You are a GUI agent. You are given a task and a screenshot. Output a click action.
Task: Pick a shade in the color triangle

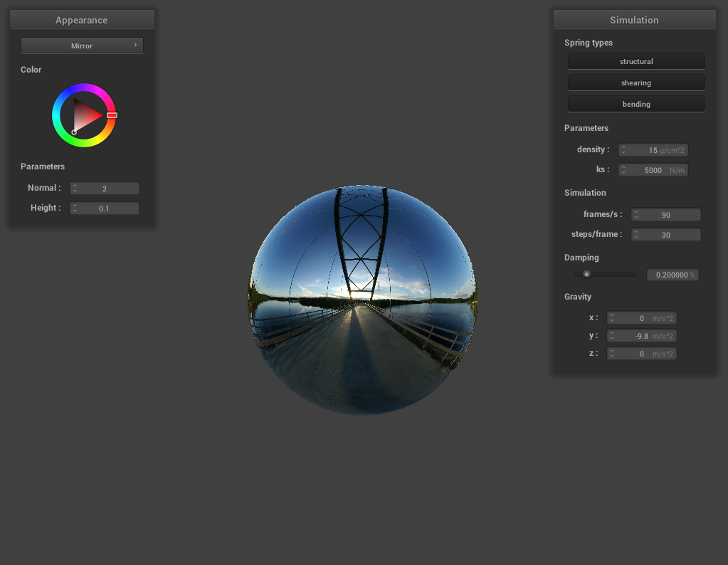pos(85,115)
